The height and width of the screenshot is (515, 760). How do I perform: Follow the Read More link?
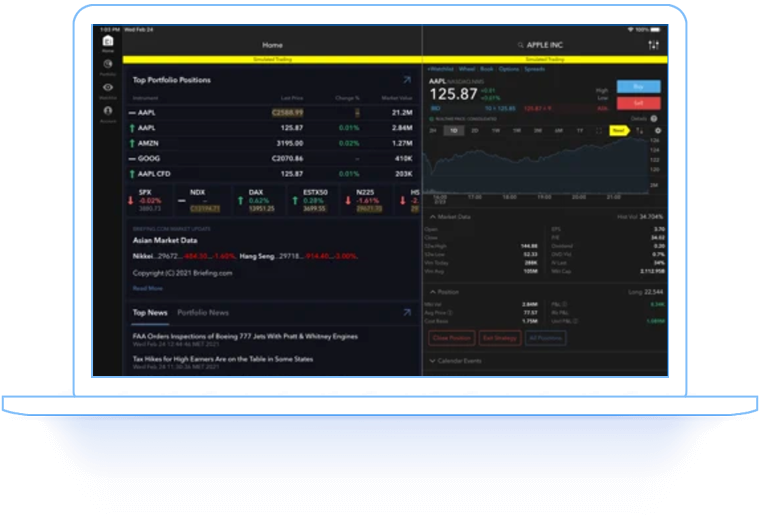point(148,288)
